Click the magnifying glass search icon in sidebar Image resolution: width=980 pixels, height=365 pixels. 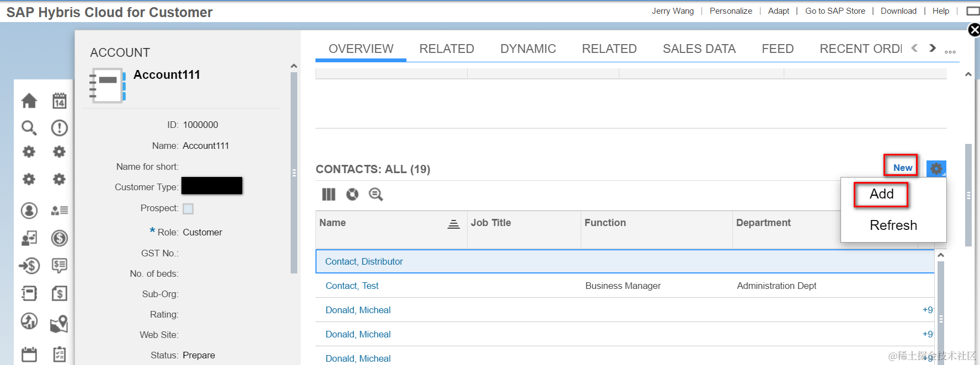[x=29, y=128]
